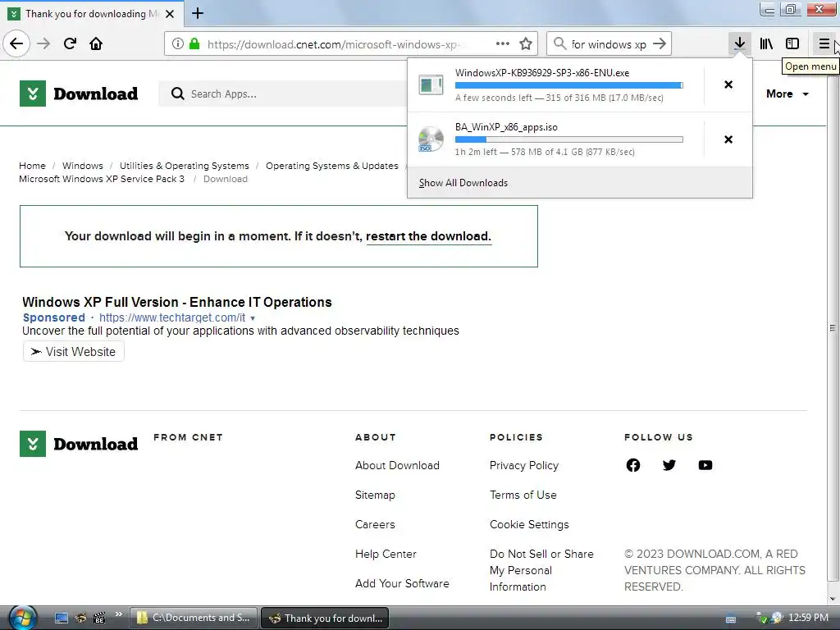
Task: Click 'restart the download' link
Action: 428,236
